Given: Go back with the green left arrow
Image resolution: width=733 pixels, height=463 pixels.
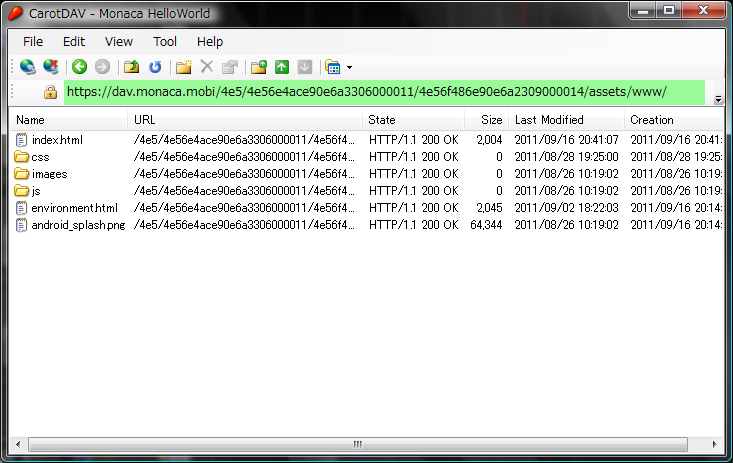Looking at the screenshot, I should [79, 67].
